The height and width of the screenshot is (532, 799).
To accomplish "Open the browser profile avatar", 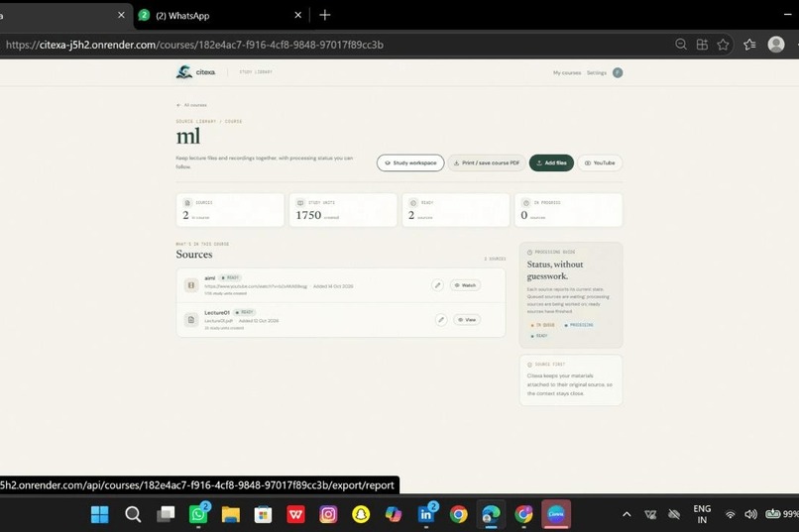I will [776, 45].
